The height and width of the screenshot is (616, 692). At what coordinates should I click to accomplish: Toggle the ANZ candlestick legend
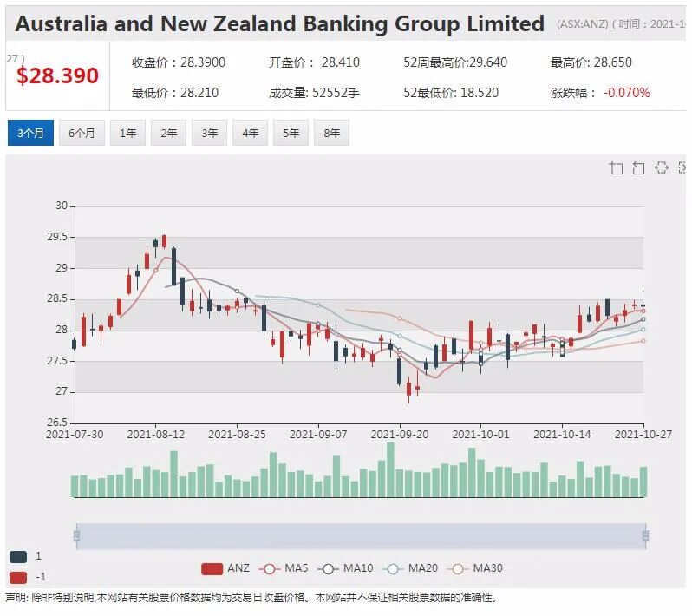point(225,568)
